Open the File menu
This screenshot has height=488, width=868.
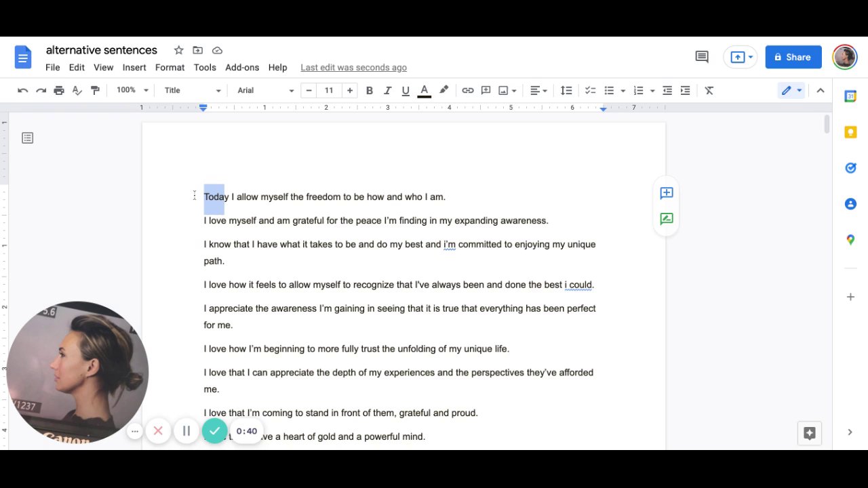tap(53, 67)
